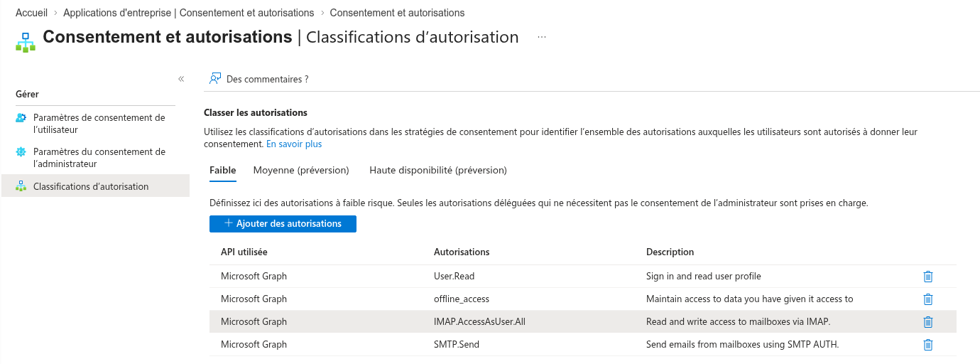Click Ajouter des autorisations button
Screen dimensions: 980x364
[283, 223]
